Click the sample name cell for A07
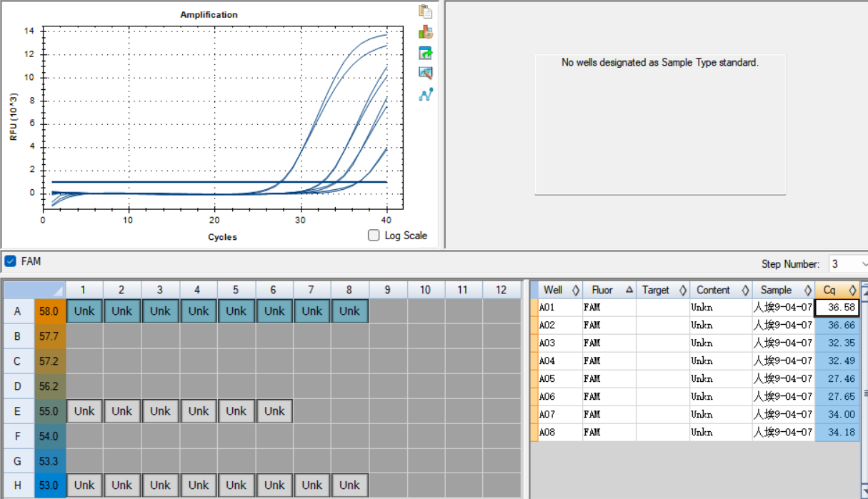This screenshot has width=868, height=499. [x=784, y=415]
